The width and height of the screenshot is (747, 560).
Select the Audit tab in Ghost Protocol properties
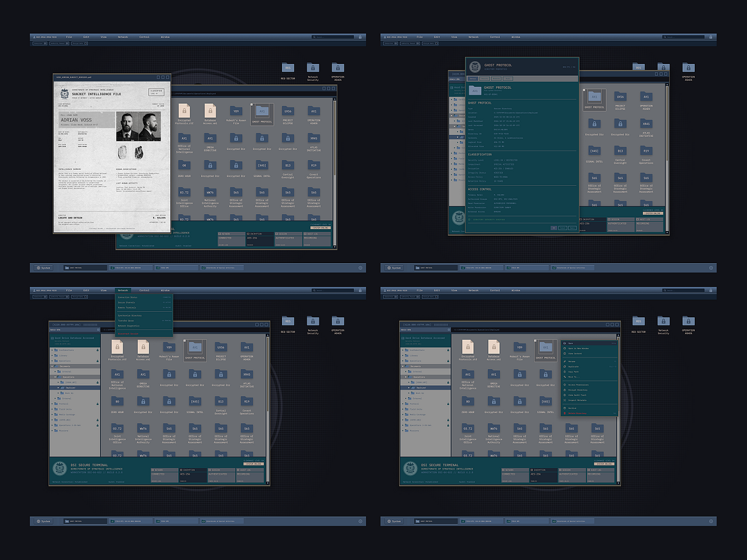pos(508,78)
